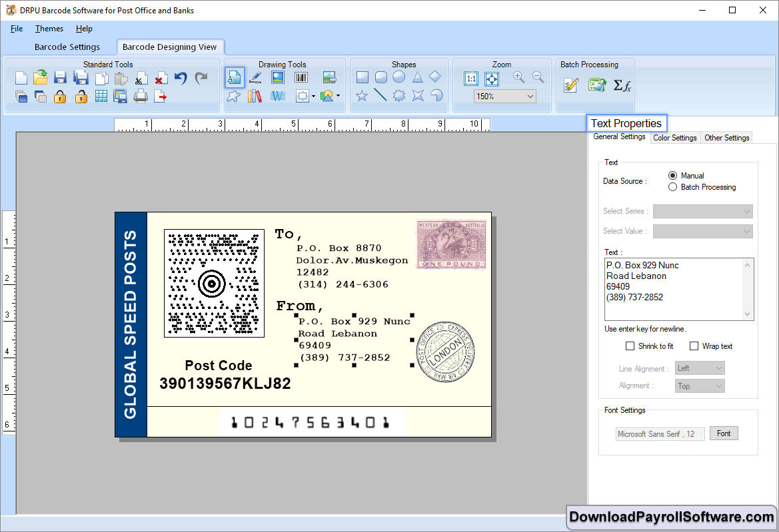Image resolution: width=779 pixels, height=532 pixels.
Task: Select the 390139567KLJ82 code text
Action: coord(225,384)
